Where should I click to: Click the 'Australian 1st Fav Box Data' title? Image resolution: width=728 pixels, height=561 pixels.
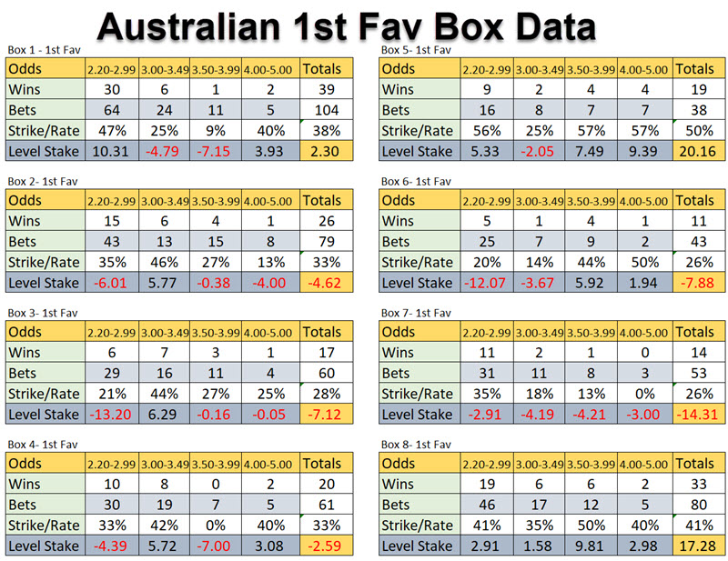346,25
